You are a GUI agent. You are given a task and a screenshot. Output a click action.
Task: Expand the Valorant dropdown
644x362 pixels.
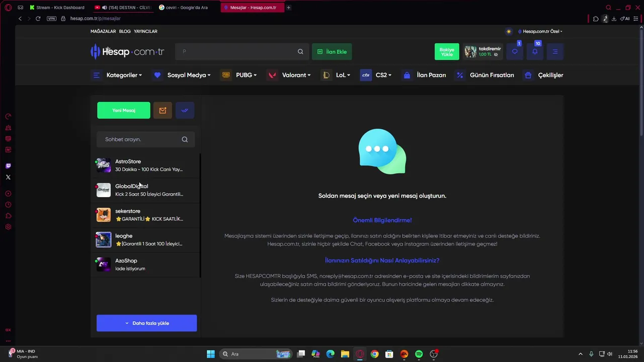click(x=289, y=75)
